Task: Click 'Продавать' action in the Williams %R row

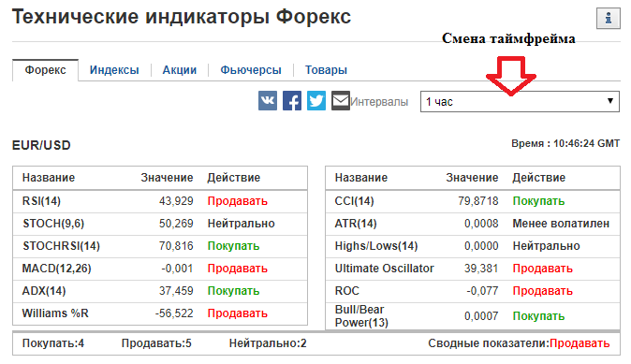Action: [x=238, y=313]
